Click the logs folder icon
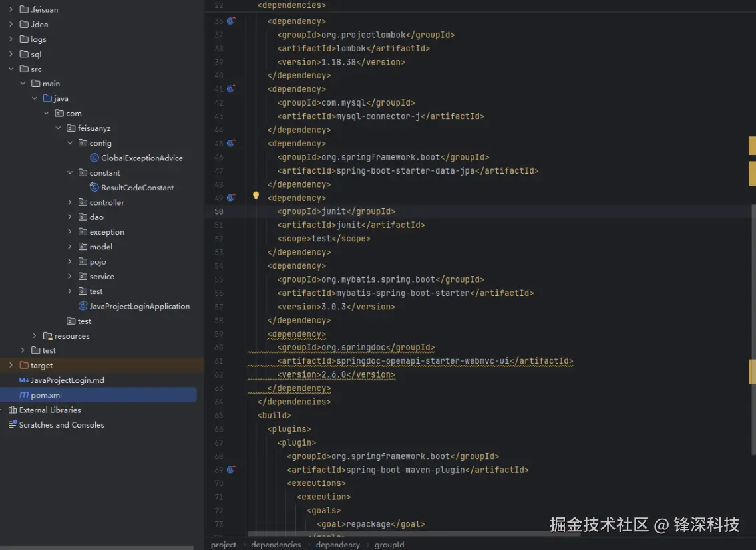756x550 pixels. tap(24, 39)
